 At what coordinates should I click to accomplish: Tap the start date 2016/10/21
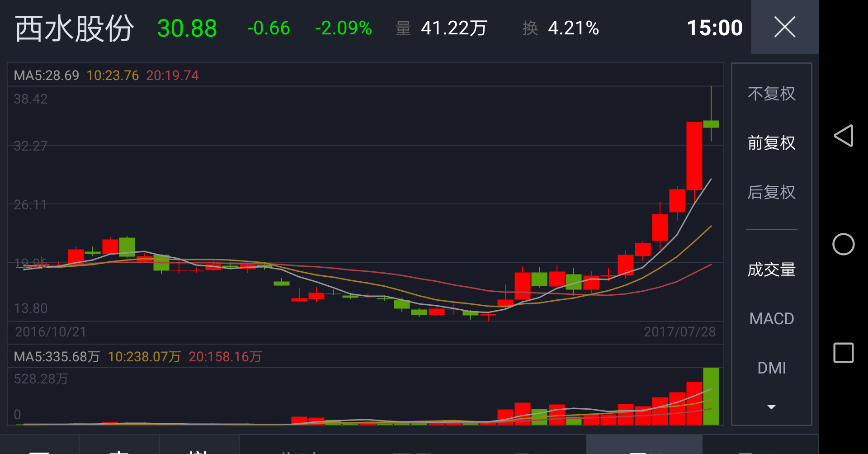point(51,332)
